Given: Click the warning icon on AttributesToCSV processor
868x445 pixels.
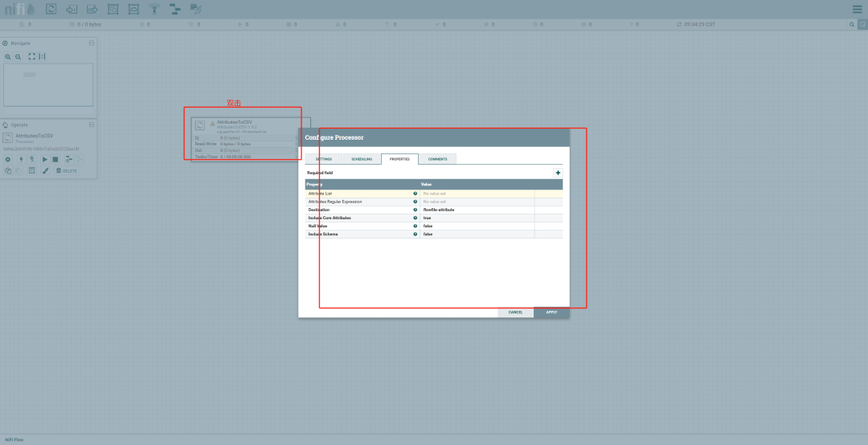Looking at the screenshot, I should tap(212, 124).
